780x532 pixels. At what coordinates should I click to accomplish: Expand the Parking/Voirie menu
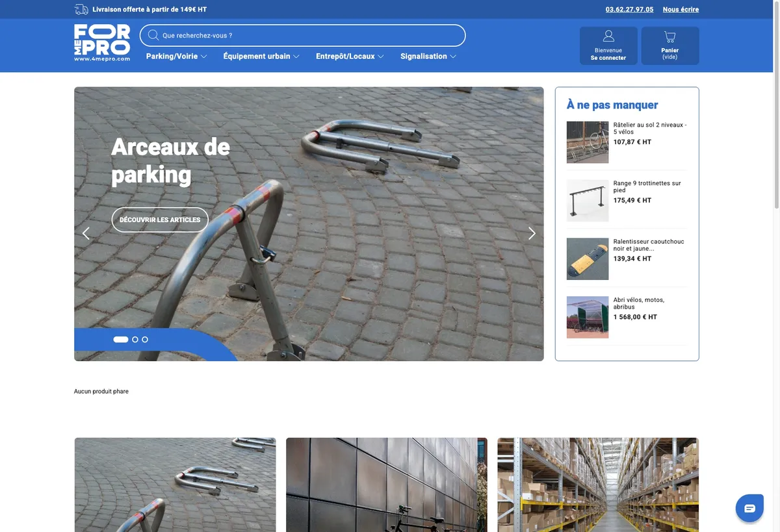click(176, 57)
